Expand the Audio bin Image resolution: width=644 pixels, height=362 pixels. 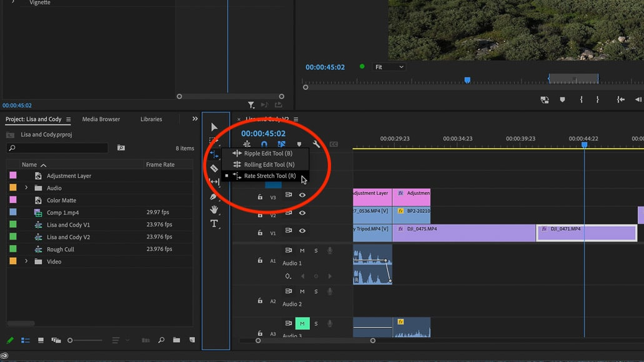pyautogui.click(x=26, y=188)
